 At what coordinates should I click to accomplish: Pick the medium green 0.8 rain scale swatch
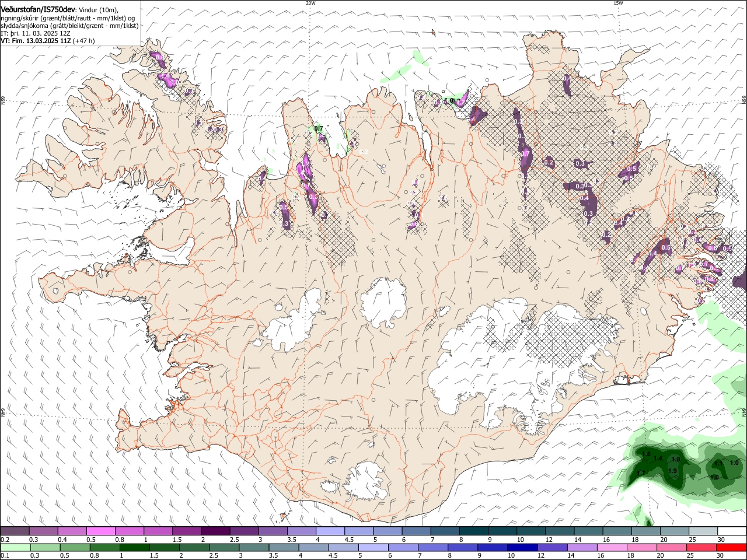coord(104,547)
